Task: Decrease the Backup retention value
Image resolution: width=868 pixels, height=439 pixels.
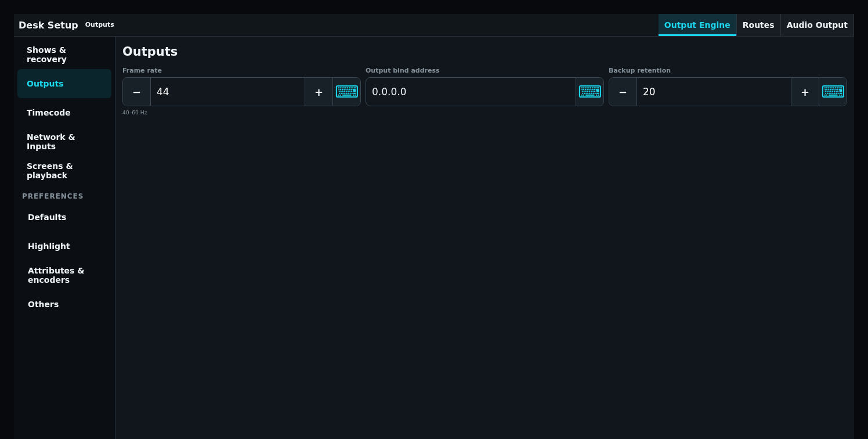Action: tap(623, 92)
